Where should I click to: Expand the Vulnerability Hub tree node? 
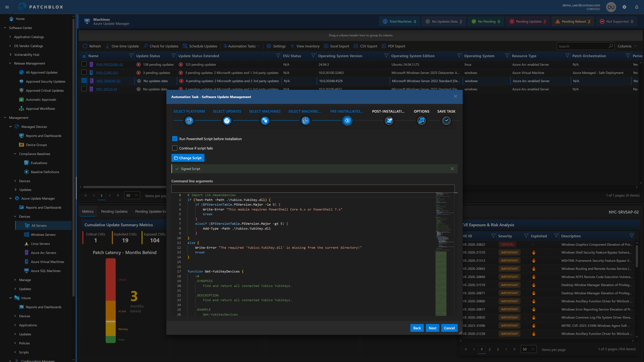pyautogui.click(x=10, y=54)
